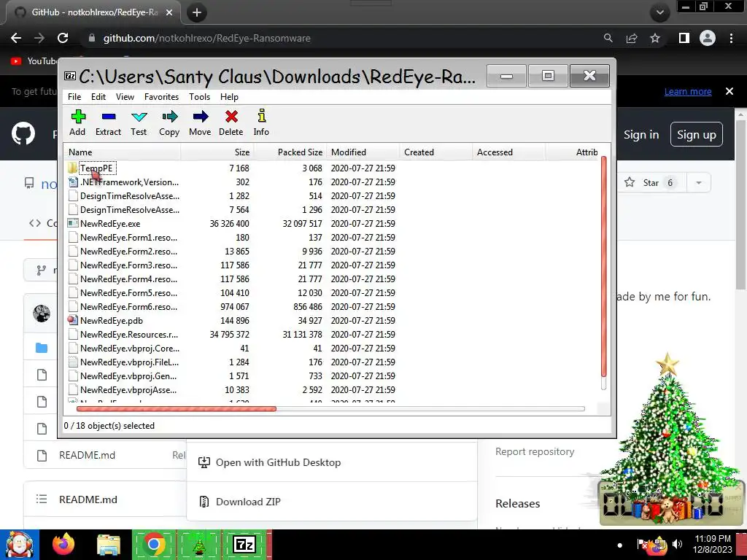Open Chrome's three-dot menu
The width and height of the screenshot is (747, 560).
coord(731,38)
